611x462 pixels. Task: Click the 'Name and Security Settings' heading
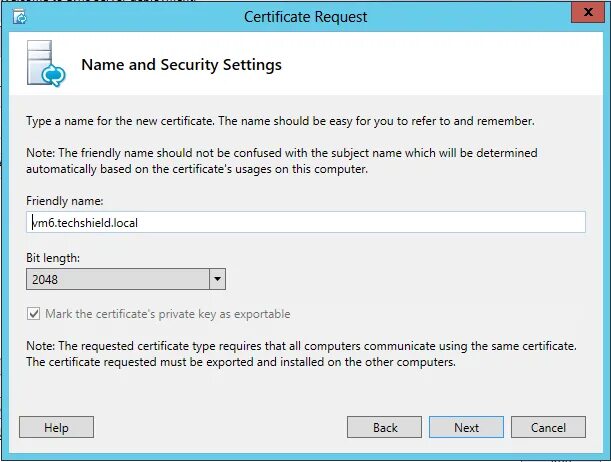coord(181,65)
